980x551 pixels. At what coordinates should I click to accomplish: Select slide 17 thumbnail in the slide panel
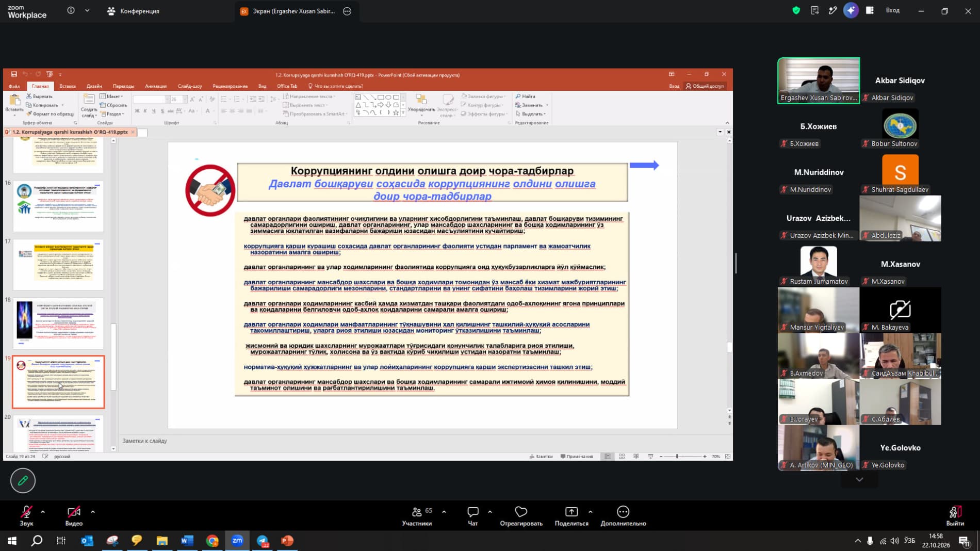click(58, 265)
